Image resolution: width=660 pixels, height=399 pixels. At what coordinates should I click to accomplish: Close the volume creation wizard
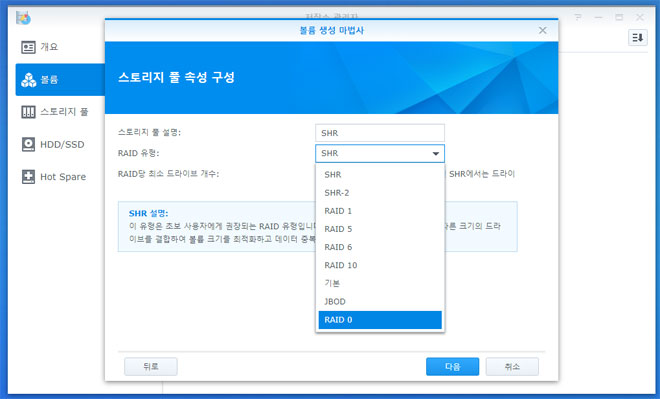coord(543,30)
